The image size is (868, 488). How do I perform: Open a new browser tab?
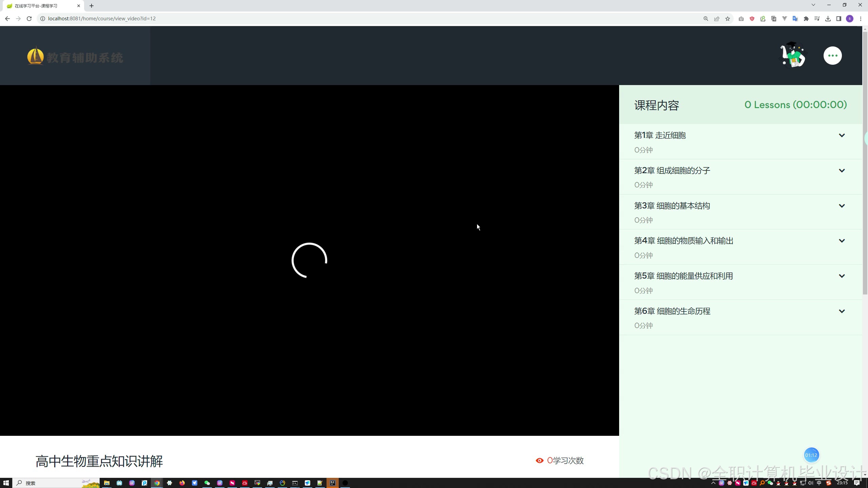click(92, 6)
